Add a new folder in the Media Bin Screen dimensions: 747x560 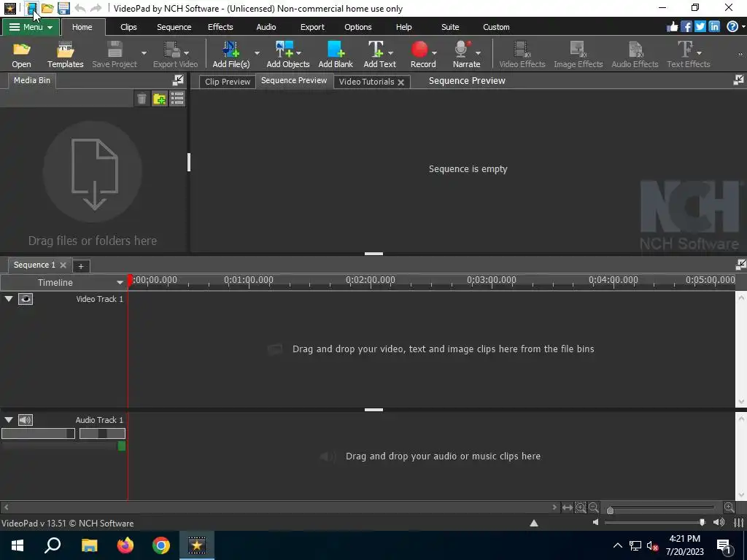pyautogui.click(x=160, y=98)
